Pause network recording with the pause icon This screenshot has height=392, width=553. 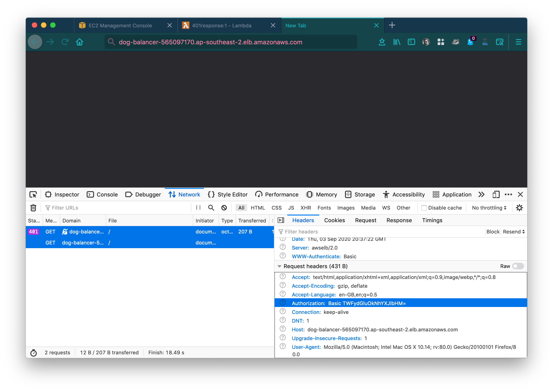198,208
